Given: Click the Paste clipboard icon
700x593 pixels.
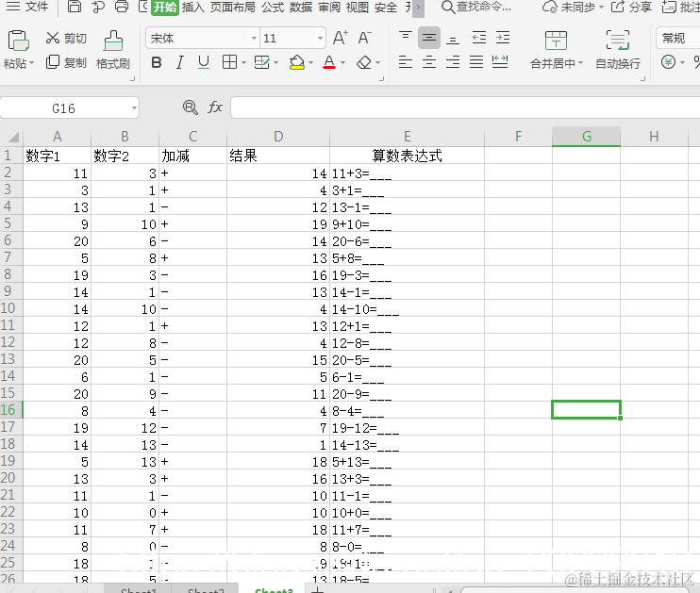Looking at the screenshot, I should [x=18, y=41].
